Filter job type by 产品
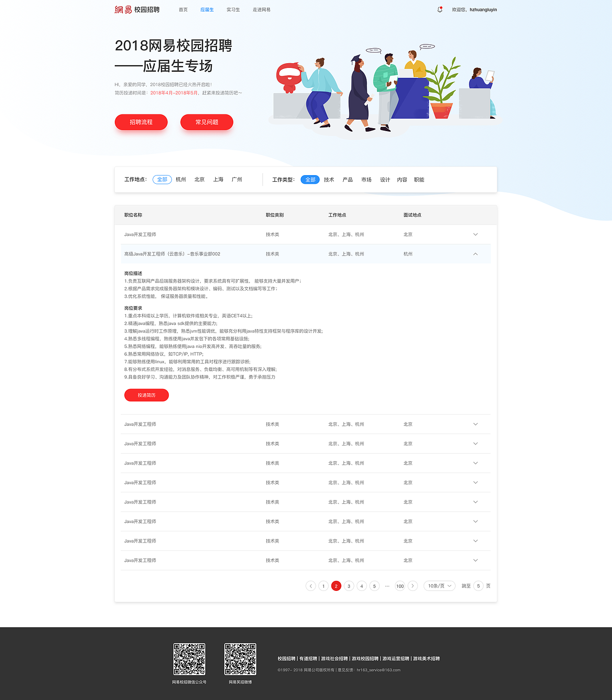 348,180
